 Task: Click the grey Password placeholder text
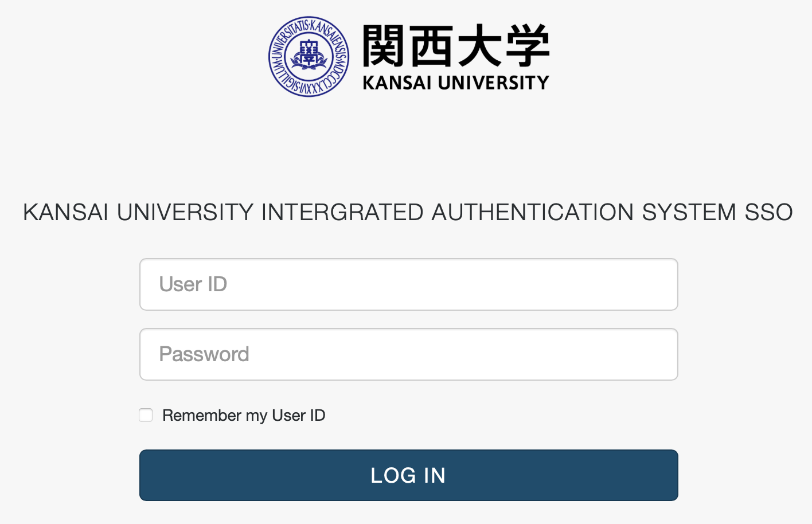tap(204, 354)
